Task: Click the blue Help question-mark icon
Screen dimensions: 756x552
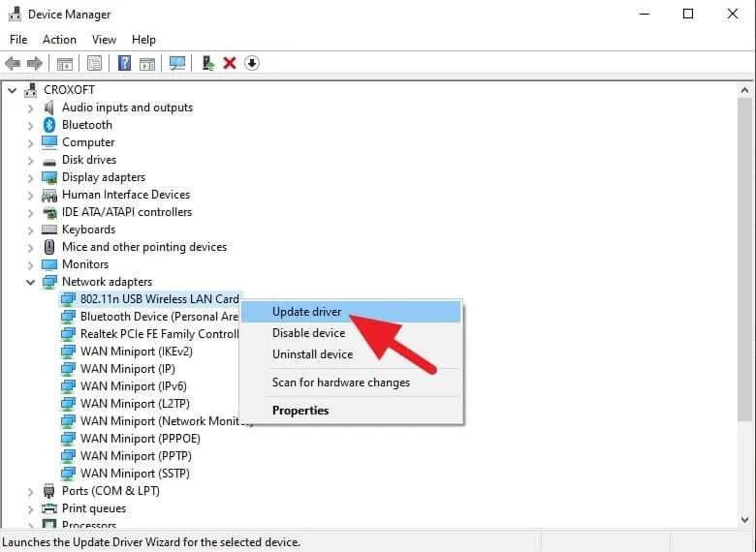Action: click(124, 63)
